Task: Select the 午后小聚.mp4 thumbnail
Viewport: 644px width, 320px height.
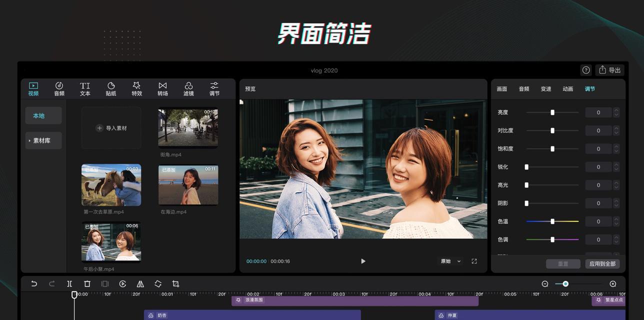Action: click(x=111, y=242)
